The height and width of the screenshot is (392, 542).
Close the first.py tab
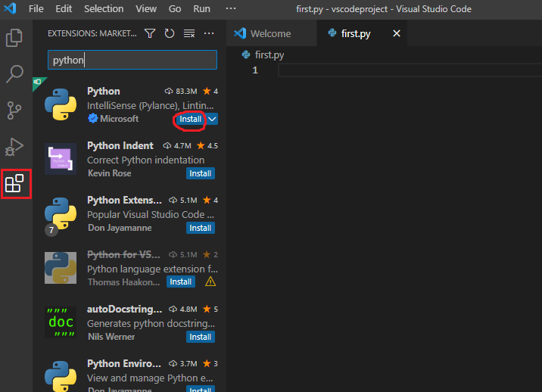pos(397,33)
